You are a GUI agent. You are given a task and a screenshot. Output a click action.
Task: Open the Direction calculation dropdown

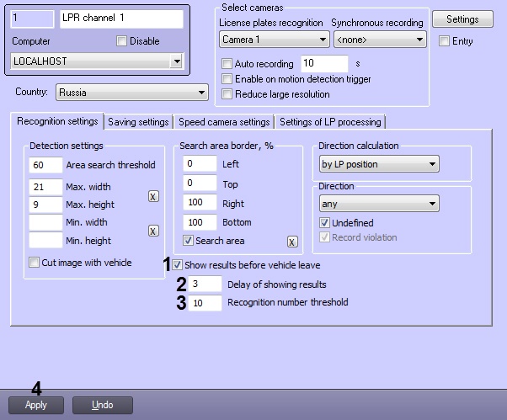tap(379, 164)
